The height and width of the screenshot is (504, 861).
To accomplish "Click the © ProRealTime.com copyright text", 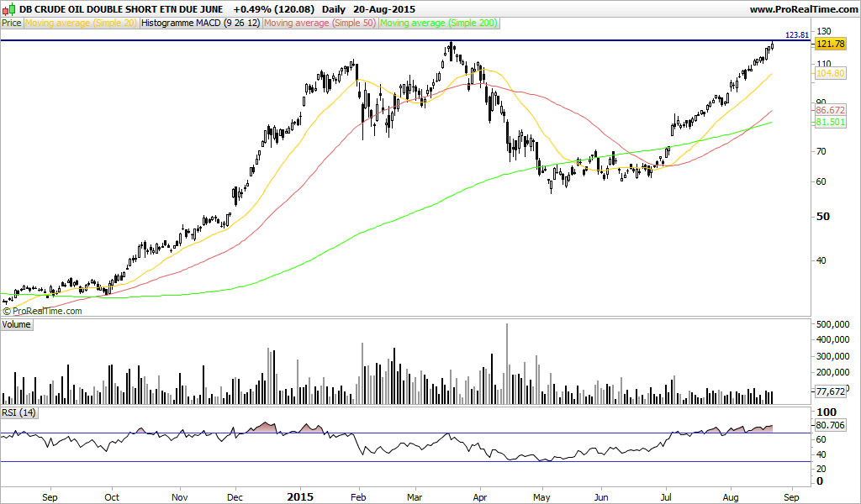I will 42,311.
